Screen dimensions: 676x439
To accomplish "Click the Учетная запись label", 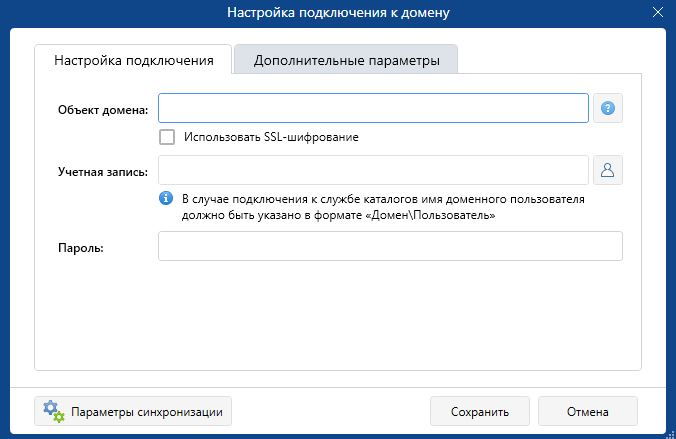I will [103, 172].
